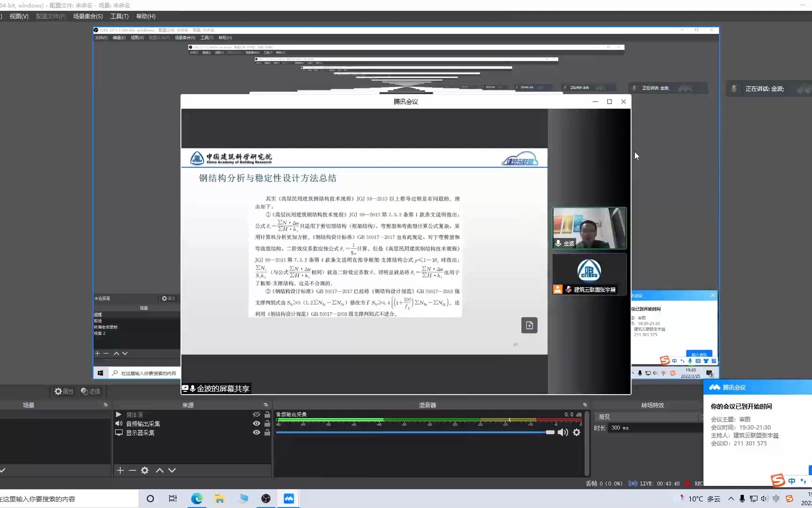Add a new source with plus icon
This screenshot has height=508, width=812.
click(120, 470)
